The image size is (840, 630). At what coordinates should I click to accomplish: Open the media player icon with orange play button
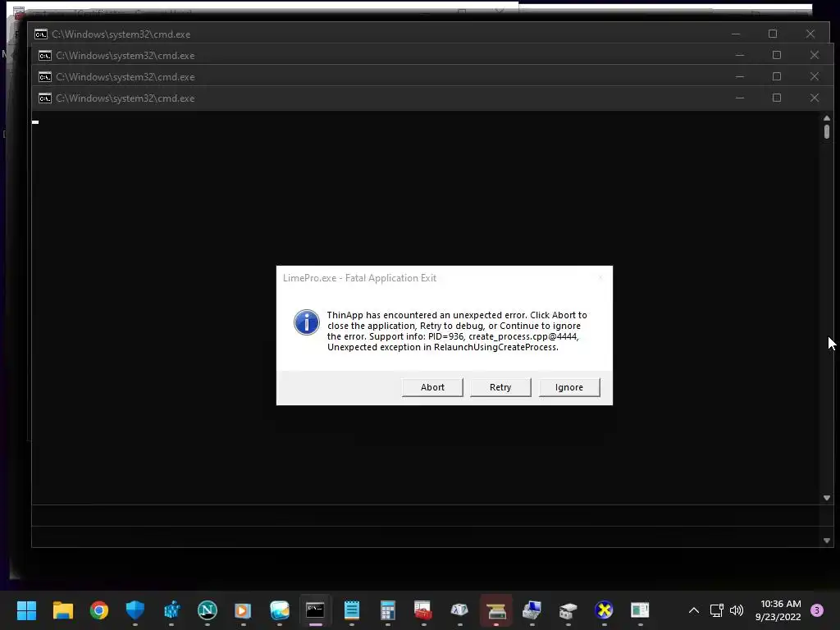point(243,610)
